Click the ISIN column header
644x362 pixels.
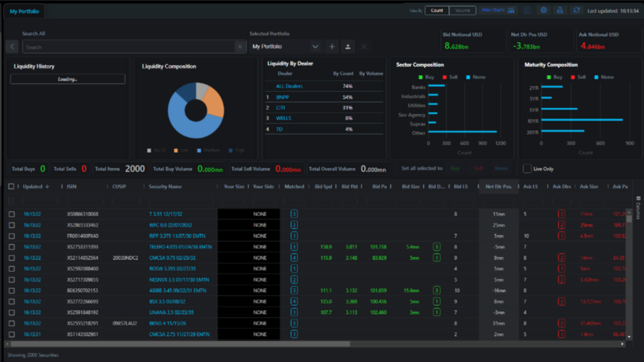72,186
